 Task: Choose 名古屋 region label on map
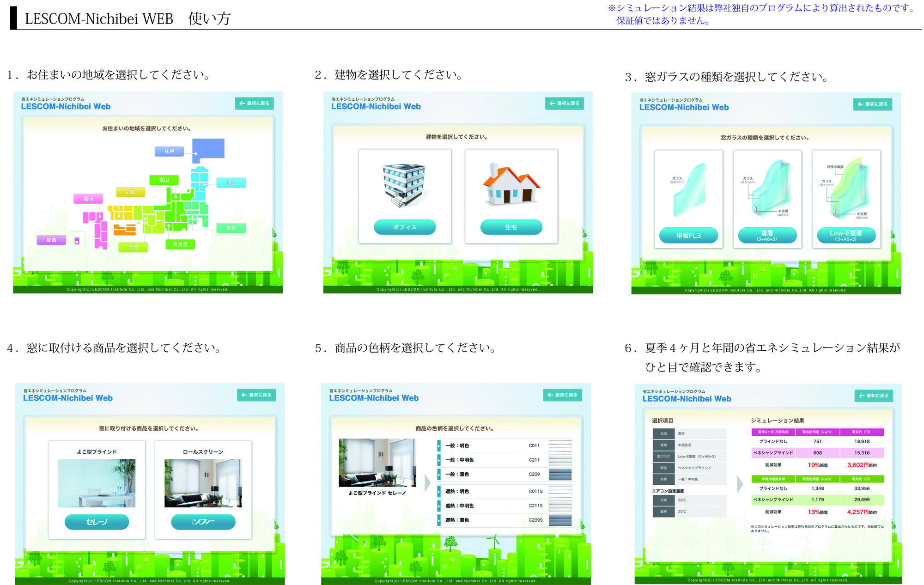point(180,244)
